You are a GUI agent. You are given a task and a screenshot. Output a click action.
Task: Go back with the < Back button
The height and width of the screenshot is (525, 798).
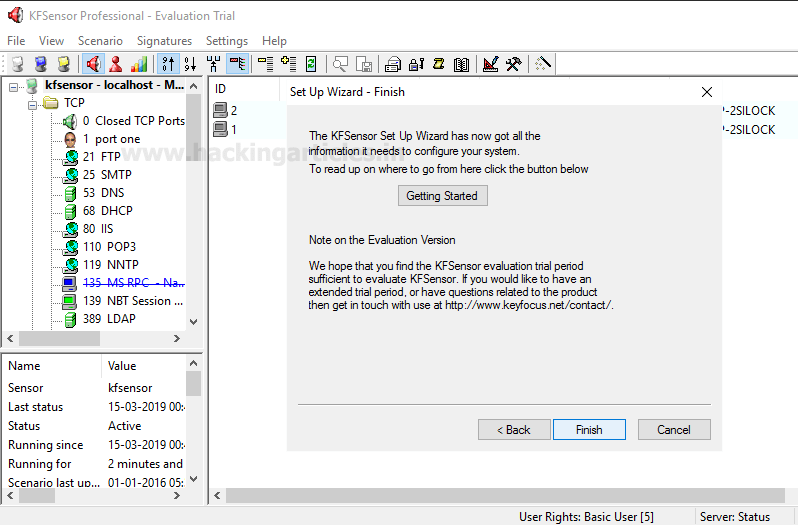coord(514,430)
